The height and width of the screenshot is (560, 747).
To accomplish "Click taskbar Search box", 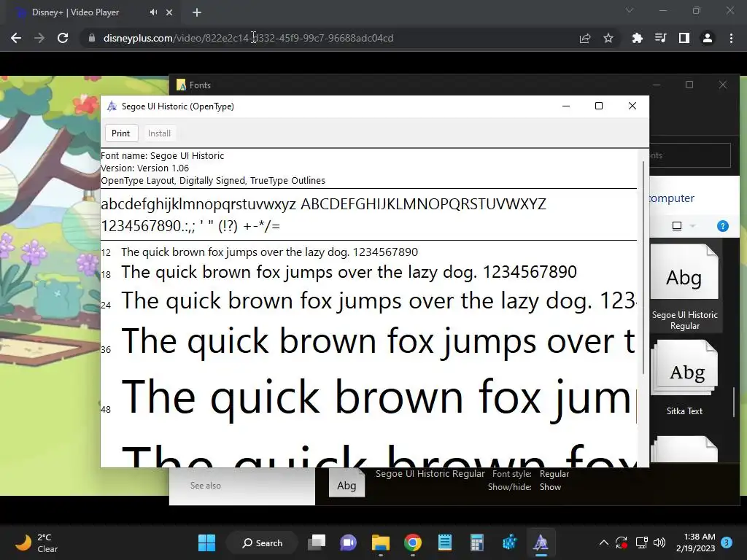I will [263, 542].
